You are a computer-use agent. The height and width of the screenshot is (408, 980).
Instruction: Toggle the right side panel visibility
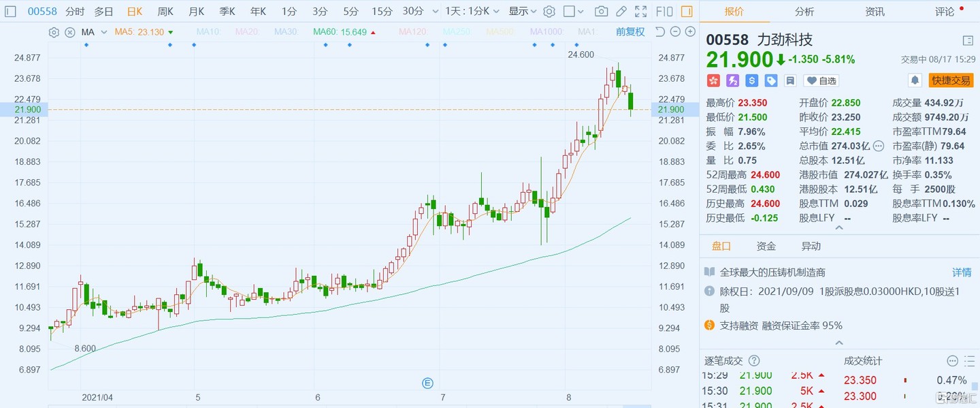[687, 12]
